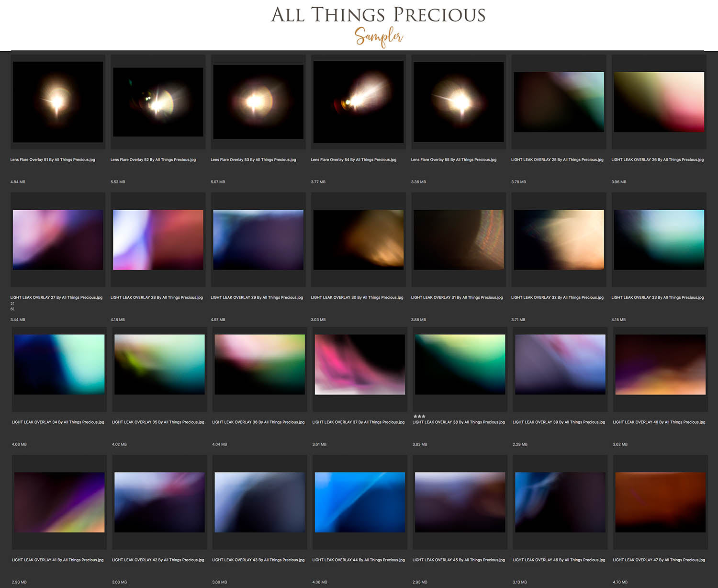Select Light Leak Overlay 40 thumbnail
Screen dimensions: 718x588
661,364
